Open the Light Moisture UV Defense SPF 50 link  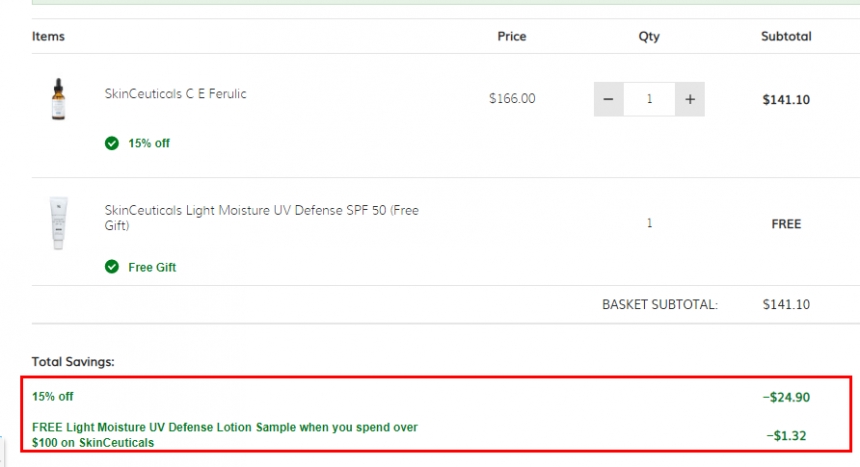(262, 218)
